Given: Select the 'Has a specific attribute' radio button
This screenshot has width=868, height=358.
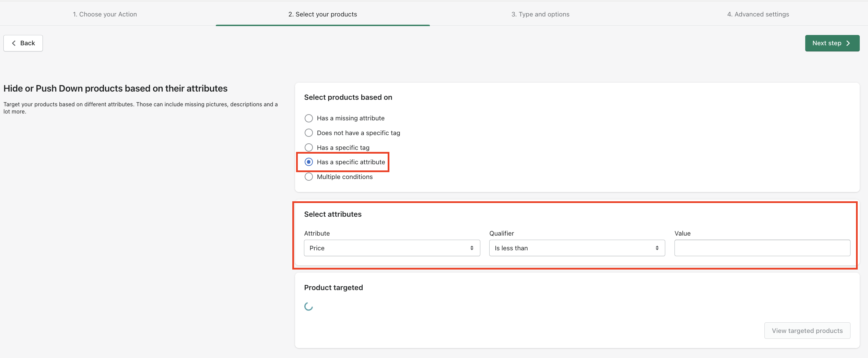Looking at the screenshot, I should [309, 162].
